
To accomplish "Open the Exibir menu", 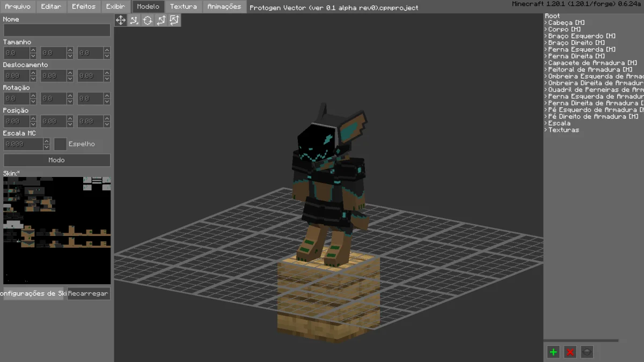I will 115,6.
